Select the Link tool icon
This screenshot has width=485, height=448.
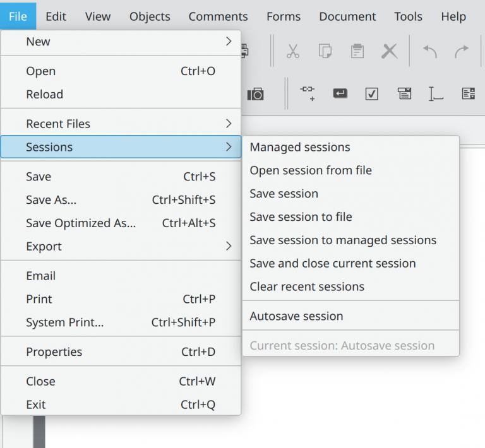coord(308,93)
